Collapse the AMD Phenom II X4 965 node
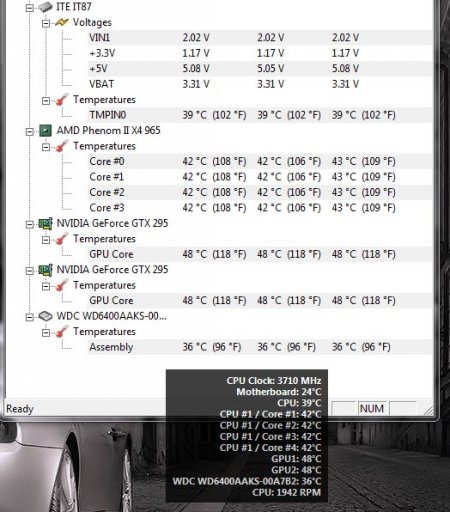450x512 pixels. coord(30,132)
